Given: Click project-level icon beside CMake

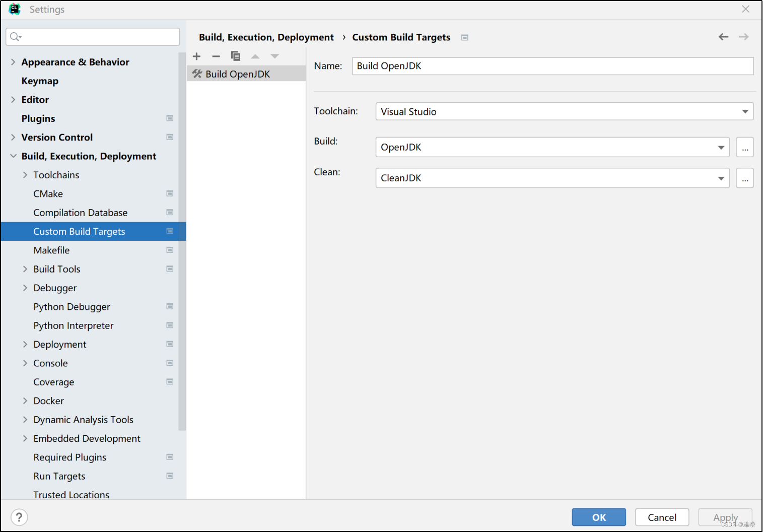Looking at the screenshot, I should click(170, 193).
